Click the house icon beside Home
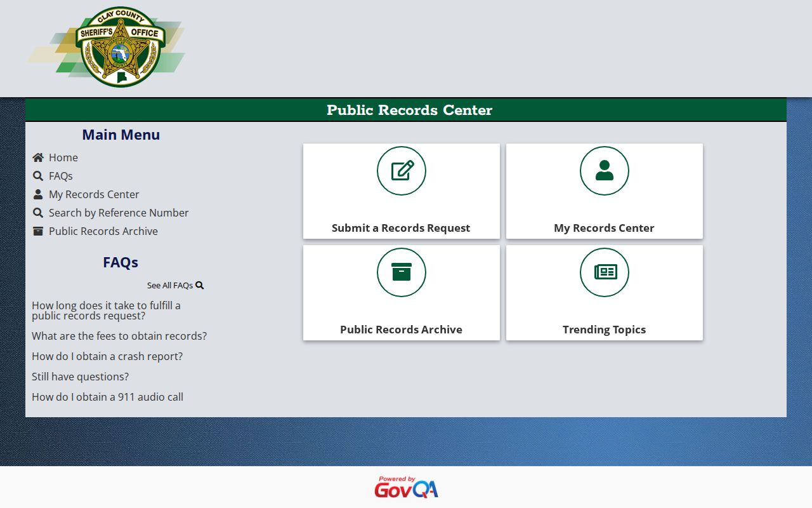The width and height of the screenshot is (812, 508). coord(38,157)
